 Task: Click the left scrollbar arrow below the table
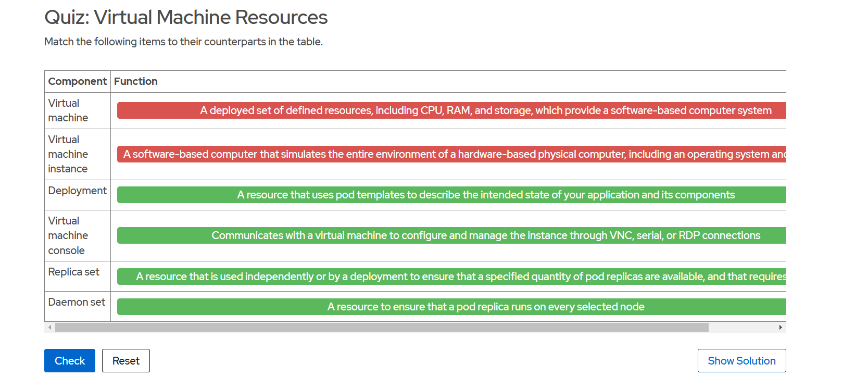(48, 327)
